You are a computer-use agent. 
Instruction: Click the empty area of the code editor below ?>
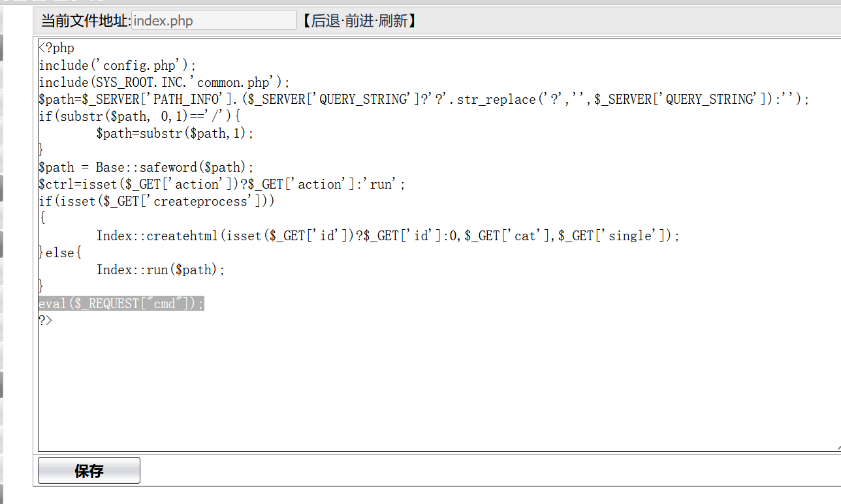pyautogui.click(x=437, y=388)
